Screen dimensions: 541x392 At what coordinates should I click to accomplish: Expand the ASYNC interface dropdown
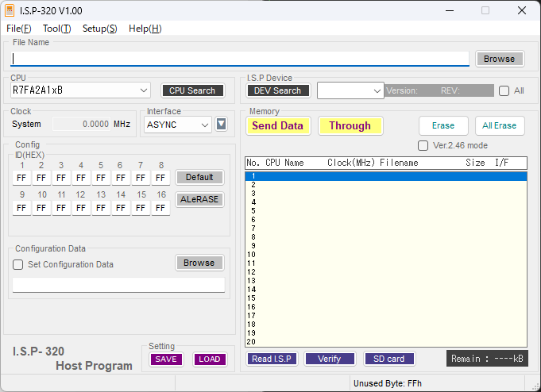[x=178, y=125]
